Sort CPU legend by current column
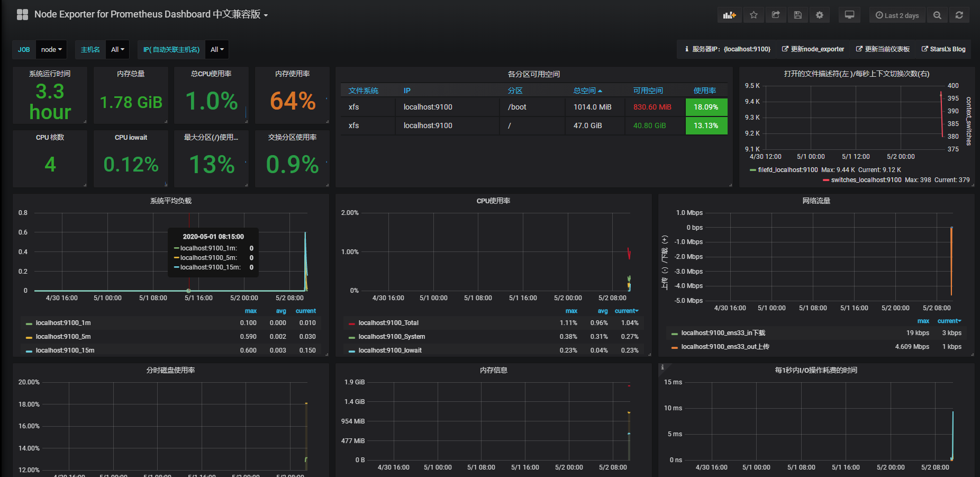This screenshot has width=980, height=477. pyautogui.click(x=627, y=311)
